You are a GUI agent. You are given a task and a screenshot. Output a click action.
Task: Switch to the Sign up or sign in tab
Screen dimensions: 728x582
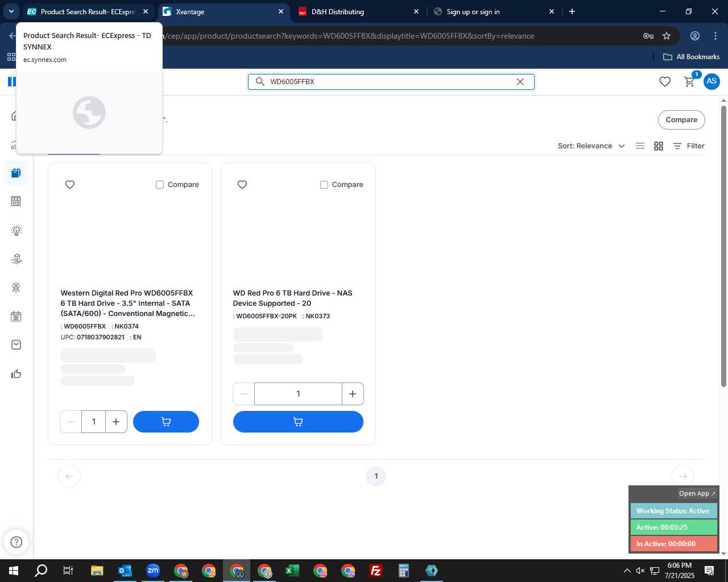pyautogui.click(x=494, y=11)
